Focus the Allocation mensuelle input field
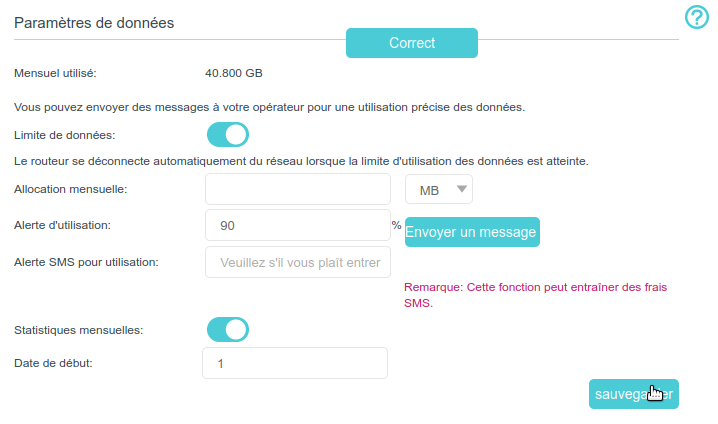 pos(297,189)
